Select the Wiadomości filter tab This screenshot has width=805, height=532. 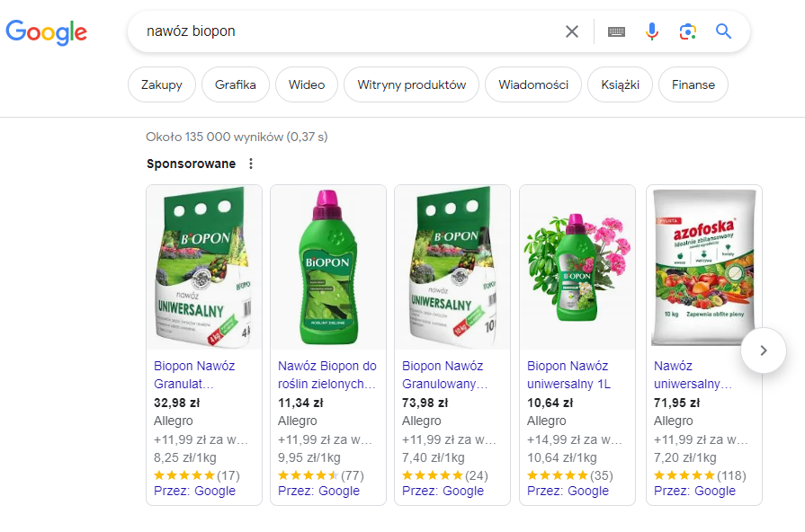coord(533,84)
